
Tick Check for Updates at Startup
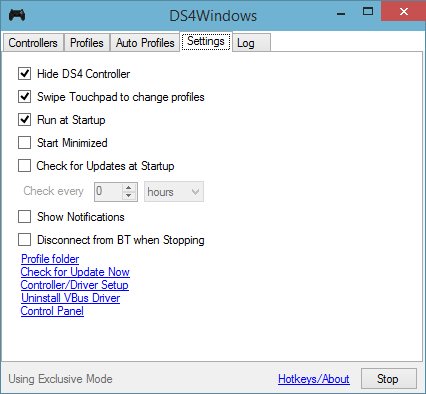click(24, 166)
